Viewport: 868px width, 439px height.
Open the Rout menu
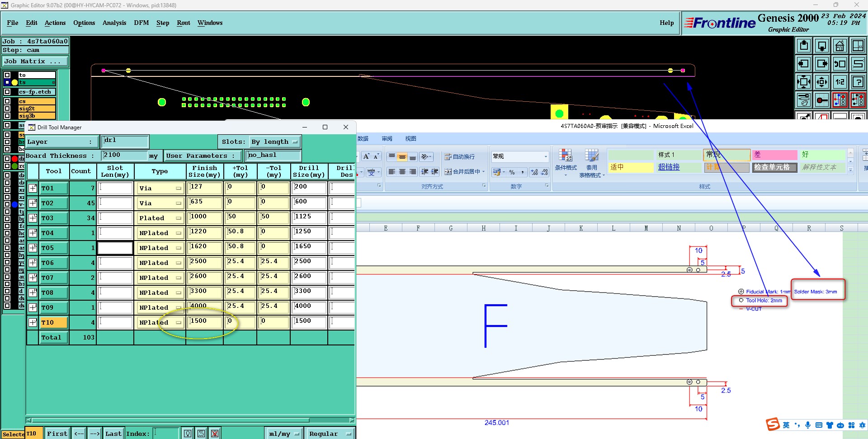[x=184, y=23]
